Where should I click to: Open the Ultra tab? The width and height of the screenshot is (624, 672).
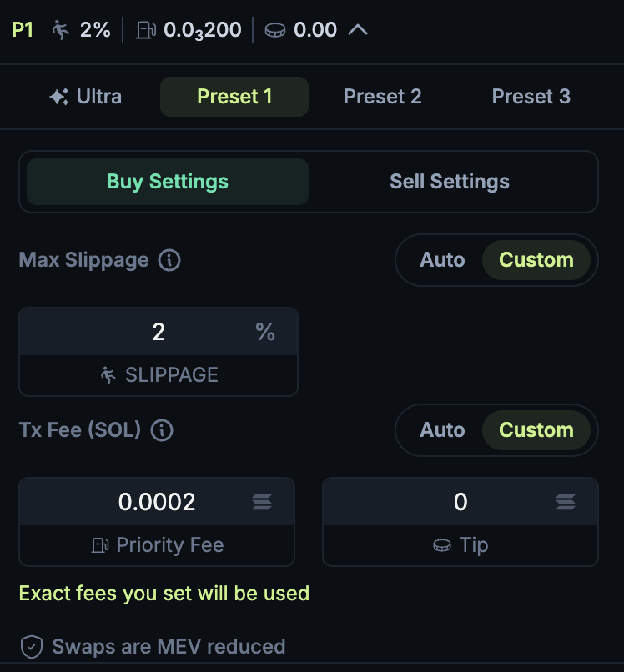click(x=85, y=97)
